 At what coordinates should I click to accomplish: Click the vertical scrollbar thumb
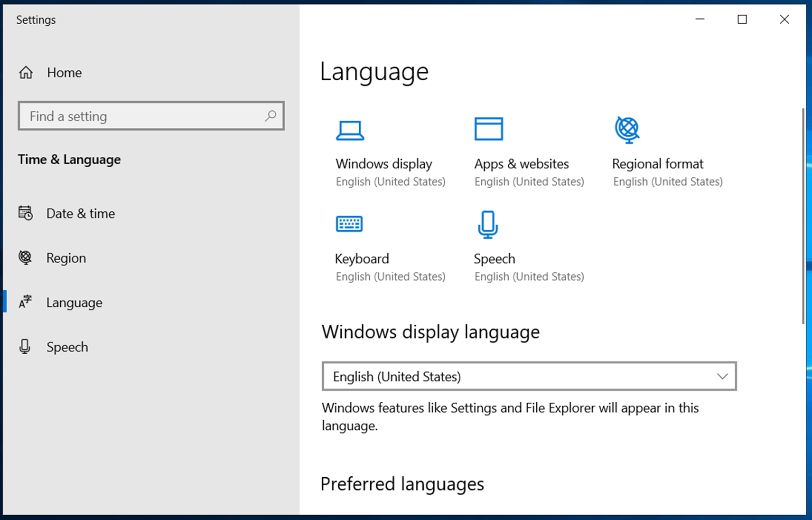803,216
